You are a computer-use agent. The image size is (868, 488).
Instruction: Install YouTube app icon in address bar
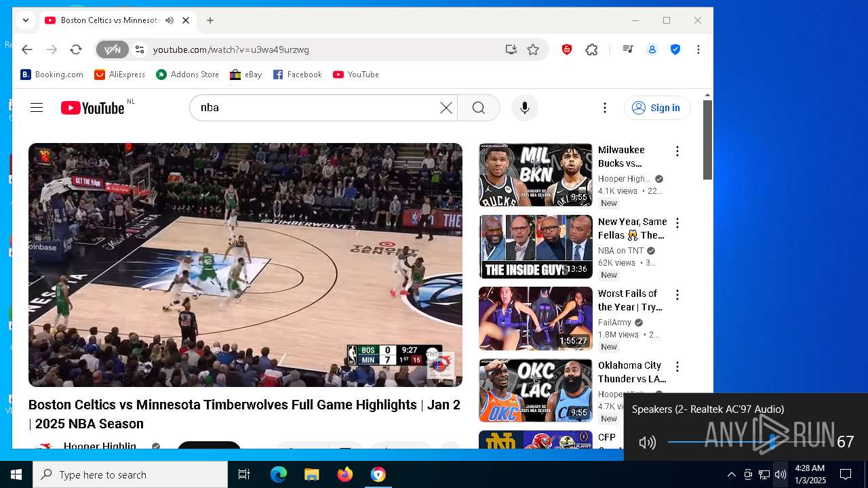[511, 49]
